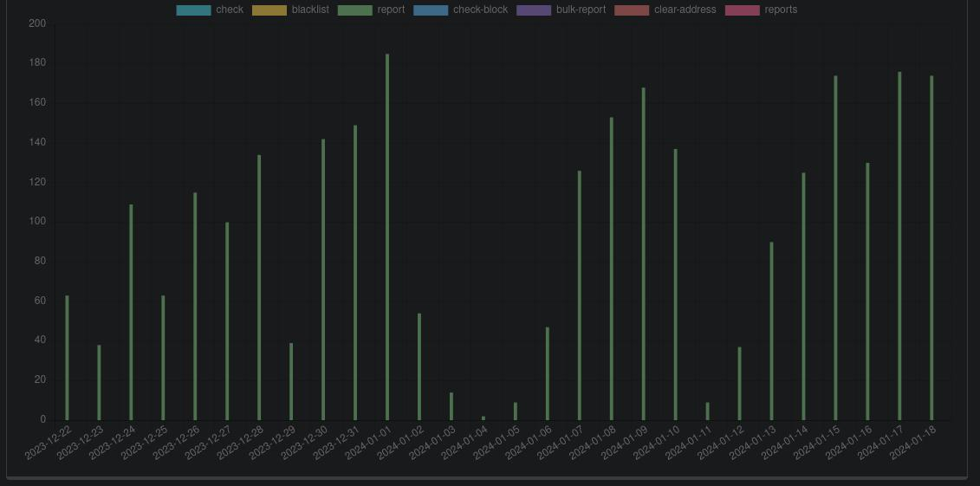This screenshot has height=486, width=980.
Task: Select the 2024-01-10 bar
Action: coord(676,284)
